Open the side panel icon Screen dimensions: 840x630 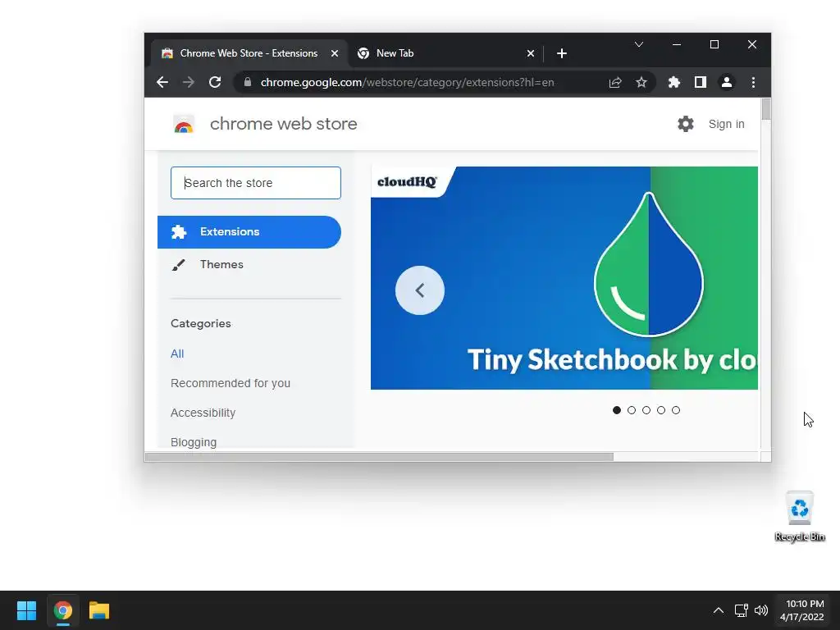[701, 82]
